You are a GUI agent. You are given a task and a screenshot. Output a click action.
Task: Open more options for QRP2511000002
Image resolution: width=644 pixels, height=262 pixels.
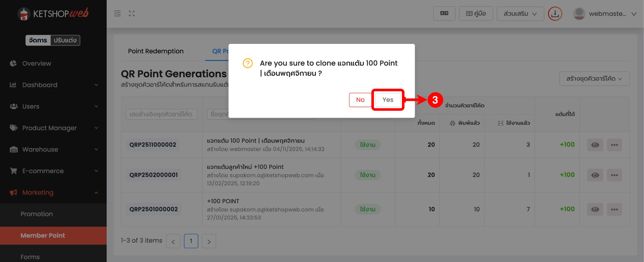(614, 145)
